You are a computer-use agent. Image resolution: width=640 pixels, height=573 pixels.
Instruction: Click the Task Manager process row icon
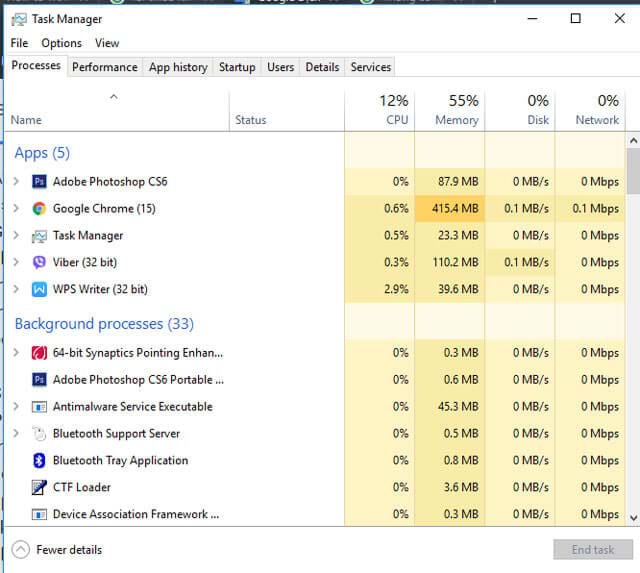(39, 236)
